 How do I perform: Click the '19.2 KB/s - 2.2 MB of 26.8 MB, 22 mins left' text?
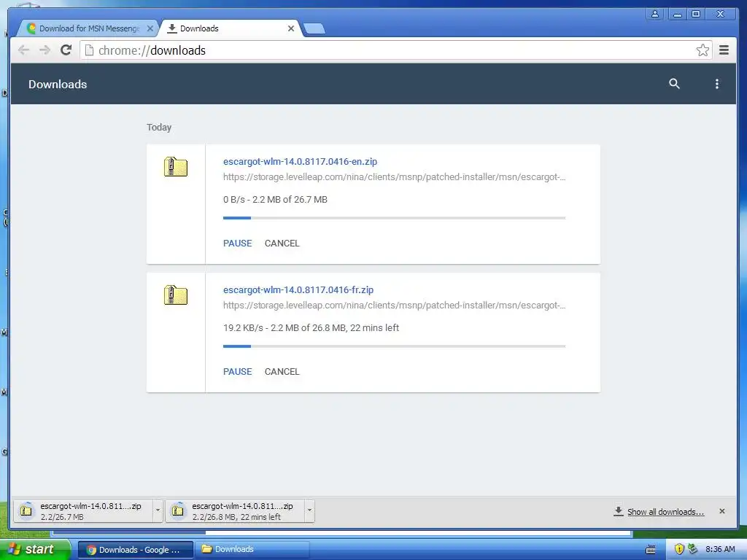(x=311, y=327)
